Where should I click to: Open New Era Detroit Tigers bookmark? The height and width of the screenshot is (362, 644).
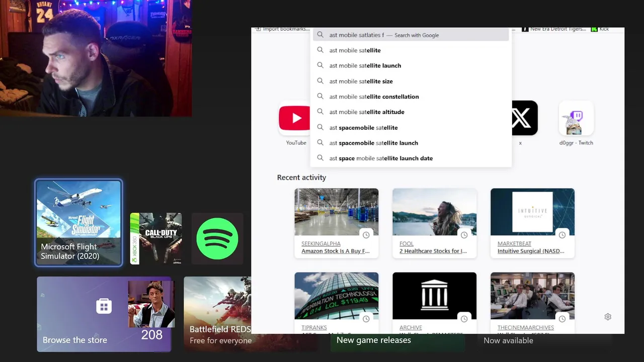coord(554,29)
